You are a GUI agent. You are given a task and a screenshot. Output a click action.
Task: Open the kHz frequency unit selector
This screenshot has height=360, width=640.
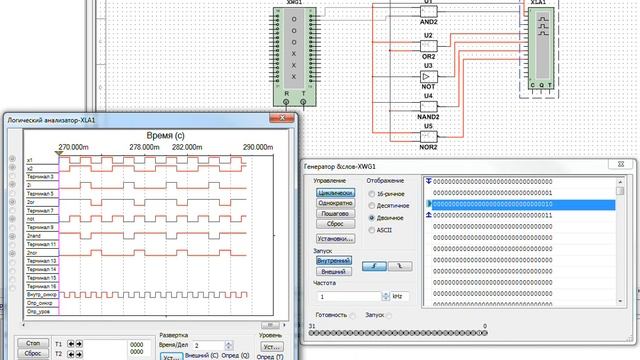click(x=400, y=296)
